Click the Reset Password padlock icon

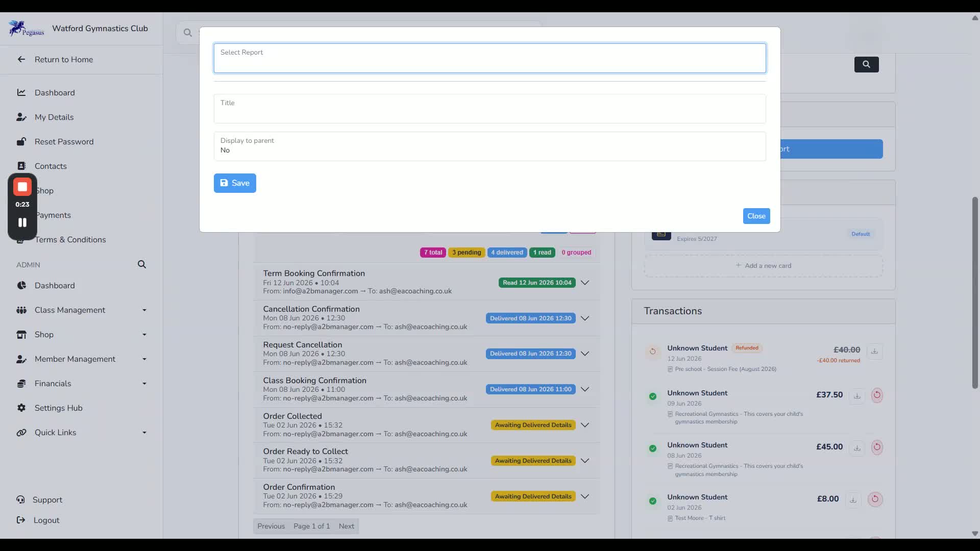21,142
